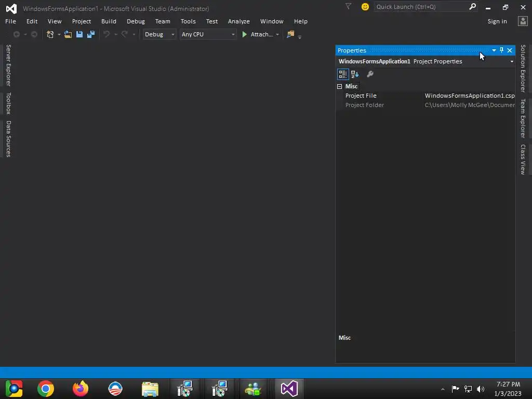Click the notifications filter flag icon
The image size is (532, 399).
(348, 6)
